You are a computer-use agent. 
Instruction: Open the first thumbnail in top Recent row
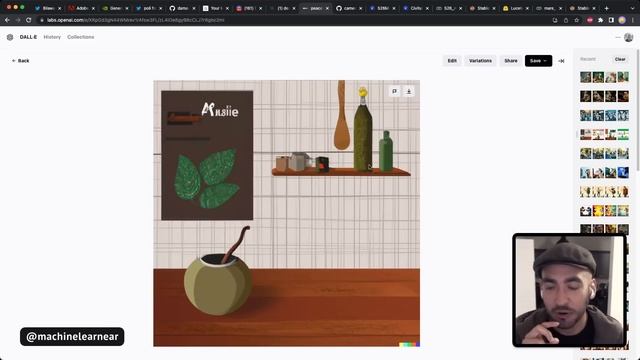tap(586, 77)
